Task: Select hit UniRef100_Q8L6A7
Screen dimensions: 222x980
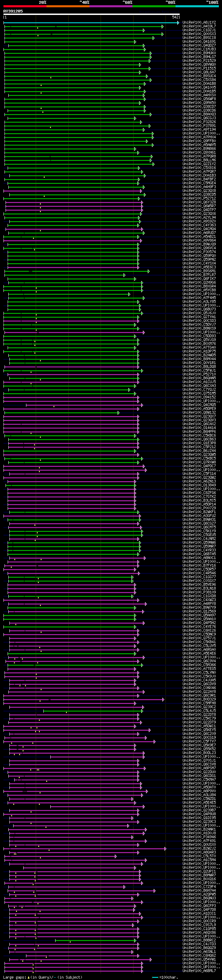Action: [199, 72]
